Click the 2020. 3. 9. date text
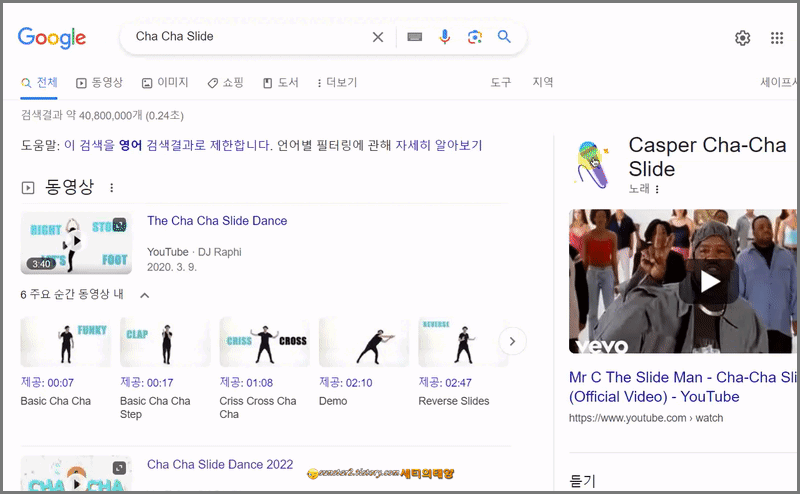The image size is (800, 494). tap(172, 267)
